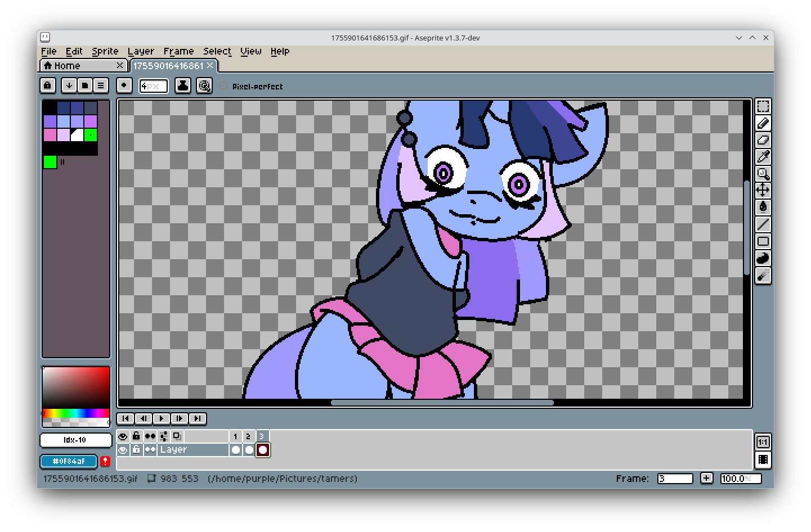Toggle visibility of all layers in header

pos(123,436)
